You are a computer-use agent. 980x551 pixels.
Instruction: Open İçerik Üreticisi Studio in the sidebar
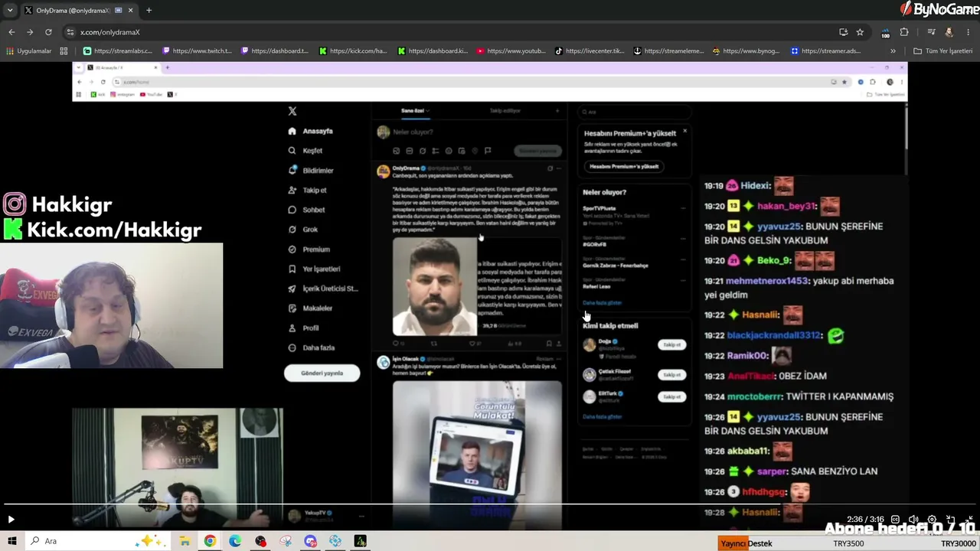click(x=322, y=289)
